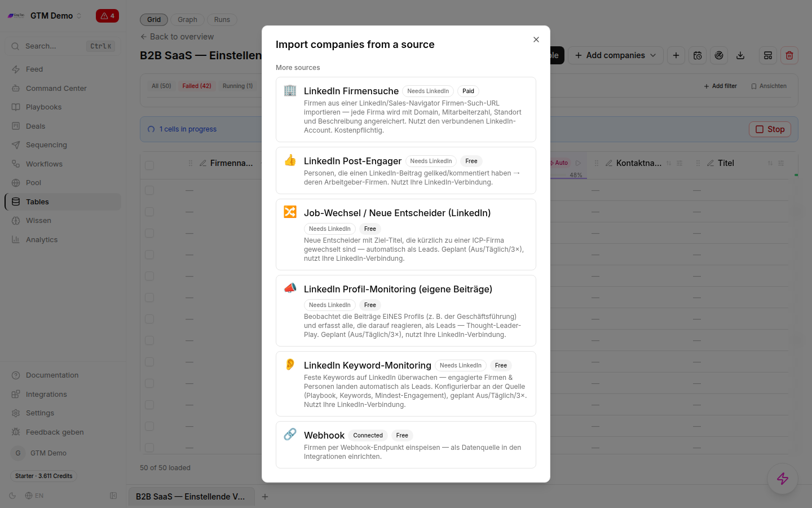
Task: Open the schedule calendar-clock icon
Action: (698, 55)
